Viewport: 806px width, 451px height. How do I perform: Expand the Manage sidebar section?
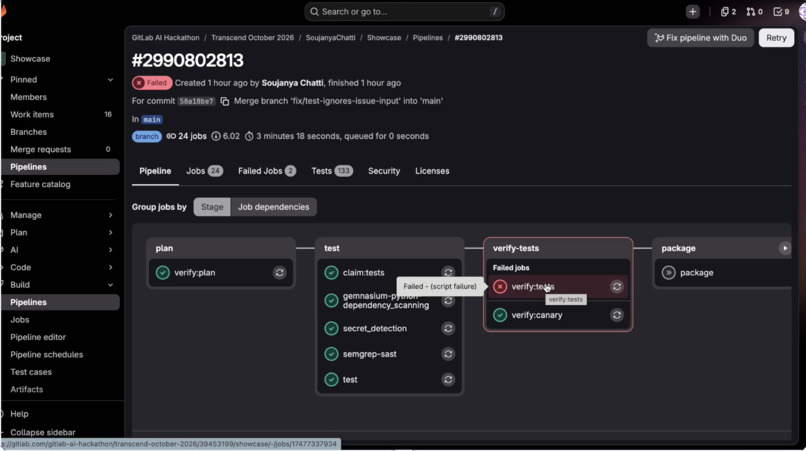pos(110,215)
